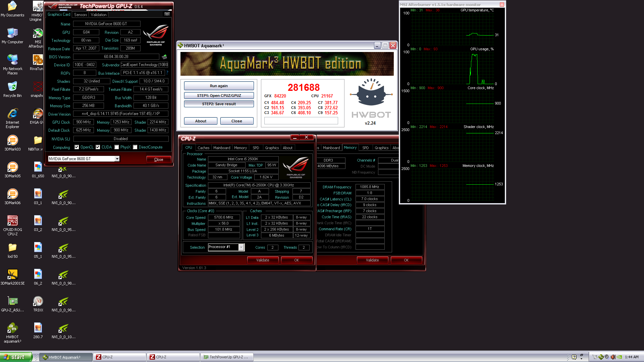Open the Caches tab in CPU-Z
This screenshot has height=362, width=644.
pyautogui.click(x=203, y=148)
